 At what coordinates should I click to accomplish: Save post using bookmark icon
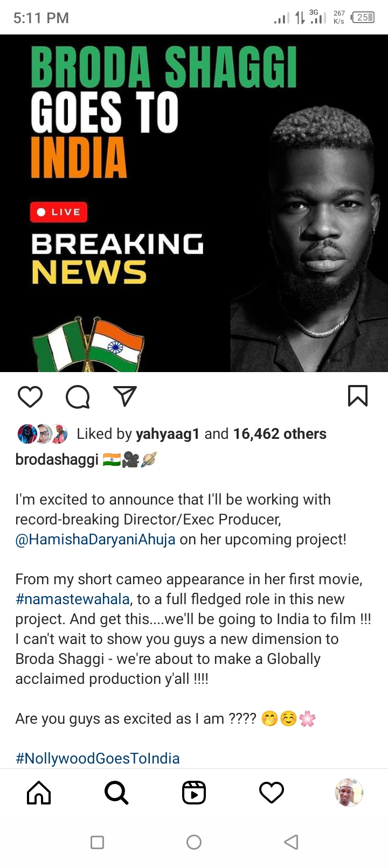click(358, 396)
